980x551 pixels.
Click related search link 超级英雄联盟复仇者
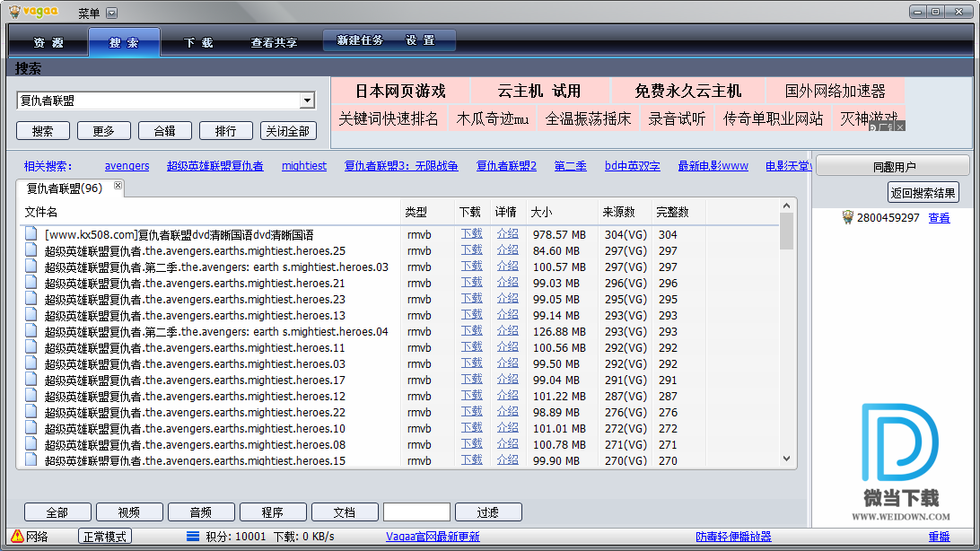(215, 166)
